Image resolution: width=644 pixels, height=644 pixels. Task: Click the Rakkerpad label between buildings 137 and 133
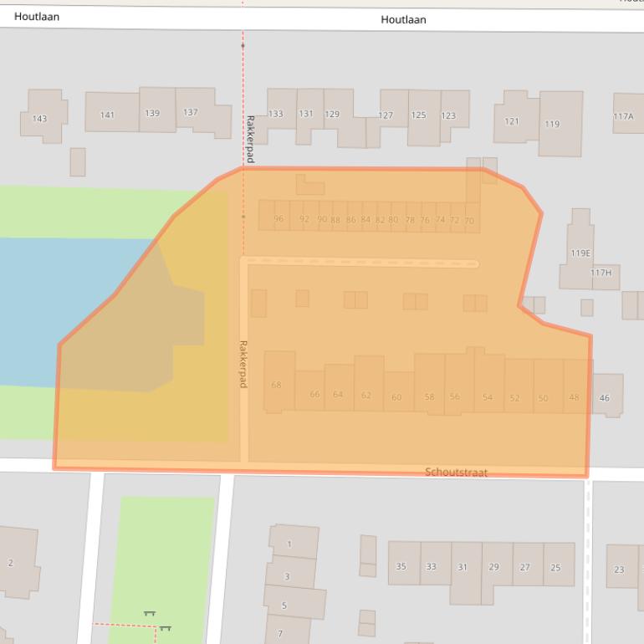pyautogui.click(x=249, y=139)
